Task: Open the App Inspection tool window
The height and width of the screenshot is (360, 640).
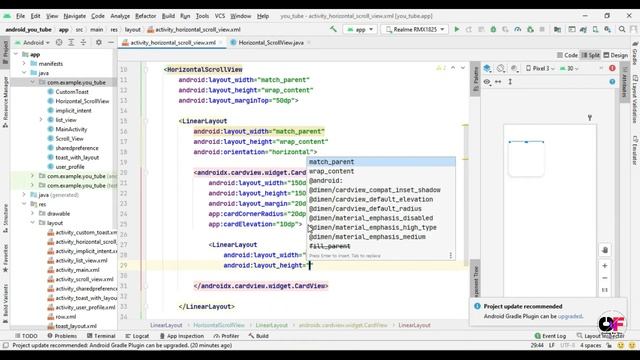Action: tap(181, 336)
